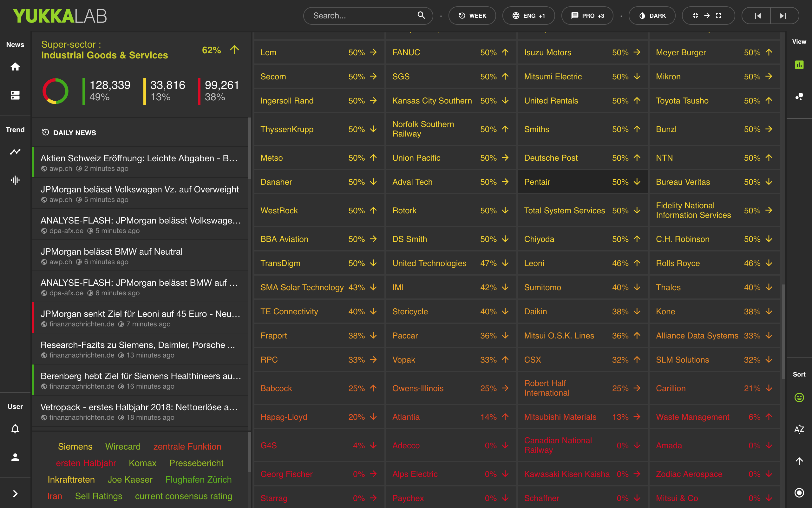The height and width of the screenshot is (508, 812).
Task: Open the user profile icon
Action: (15, 457)
